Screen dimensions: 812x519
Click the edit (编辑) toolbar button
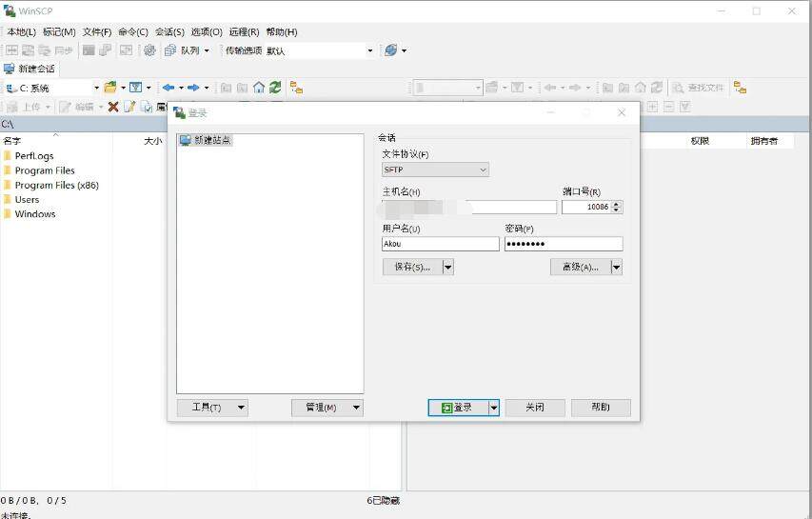pyautogui.click(x=77, y=107)
